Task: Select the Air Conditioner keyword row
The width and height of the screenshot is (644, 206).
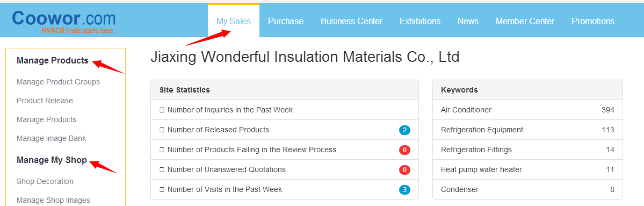Action: coord(527,110)
